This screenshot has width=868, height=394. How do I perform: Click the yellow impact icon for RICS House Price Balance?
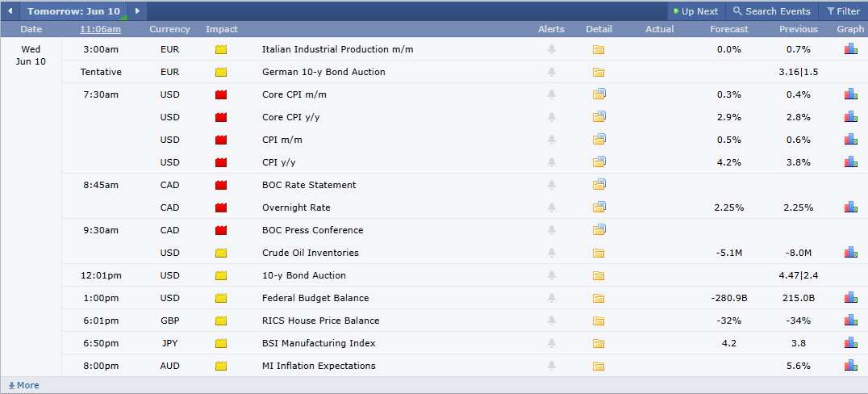[x=221, y=321]
